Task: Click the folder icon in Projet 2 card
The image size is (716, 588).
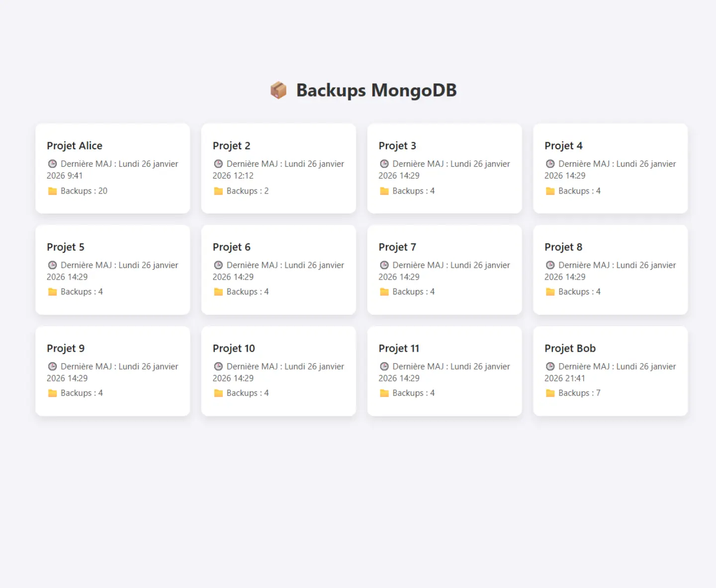Action: [218, 191]
